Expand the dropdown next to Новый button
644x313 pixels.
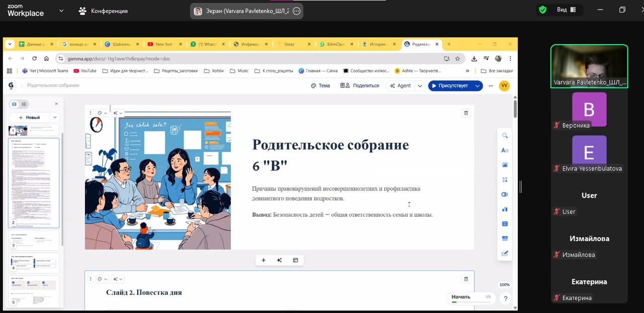[x=55, y=118]
